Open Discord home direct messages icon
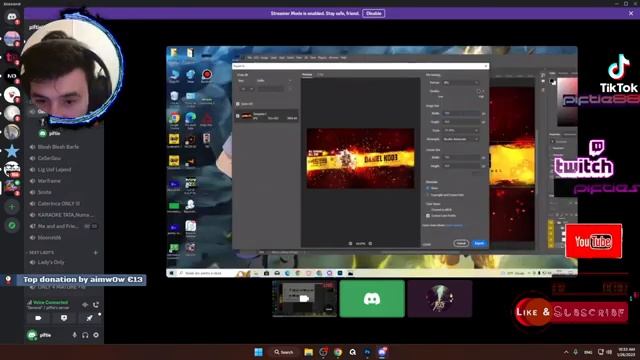The height and width of the screenshot is (360, 640). click(12, 17)
